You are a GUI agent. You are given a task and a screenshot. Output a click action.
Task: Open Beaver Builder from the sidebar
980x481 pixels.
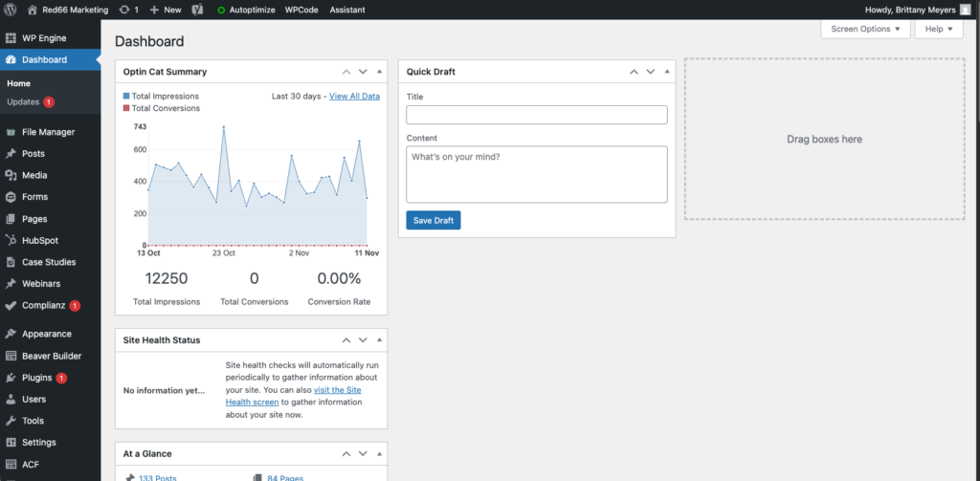[51, 356]
